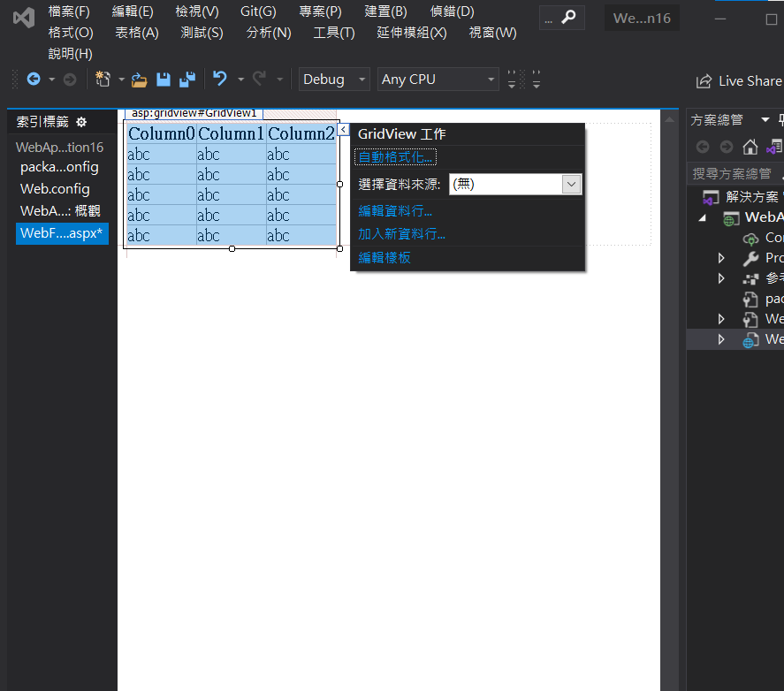Click the Connected Services cloud icon
Screen dimensions: 784x691
pos(750,239)
